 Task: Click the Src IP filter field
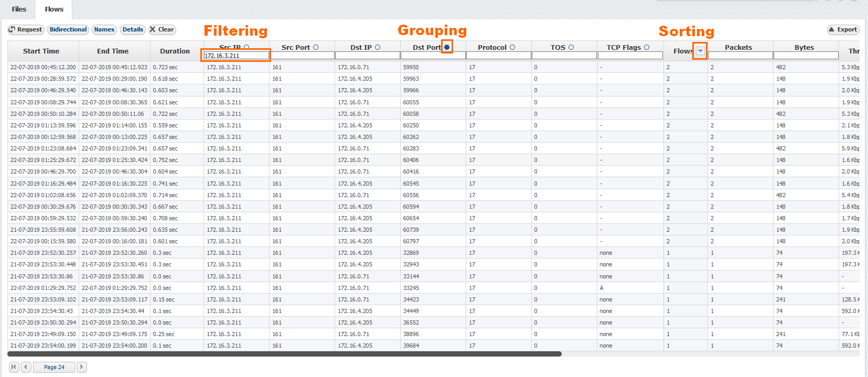click(236, 56)
